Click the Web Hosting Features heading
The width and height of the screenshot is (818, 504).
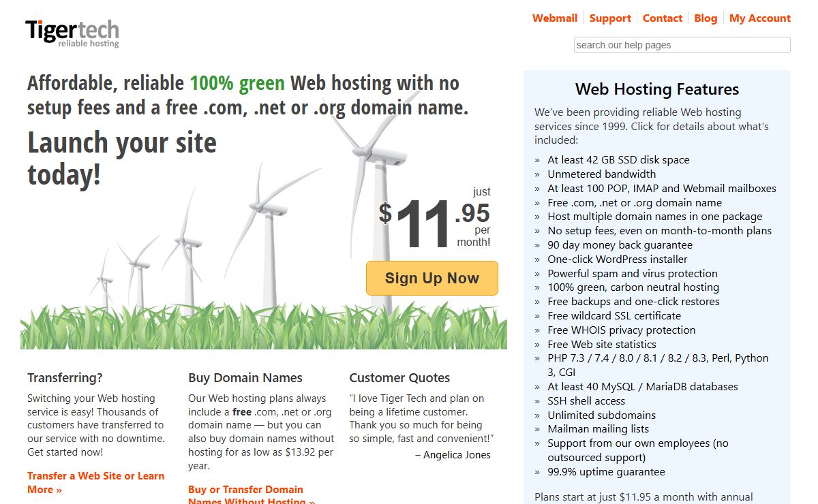pyautogui.click(x=657, y=89)
